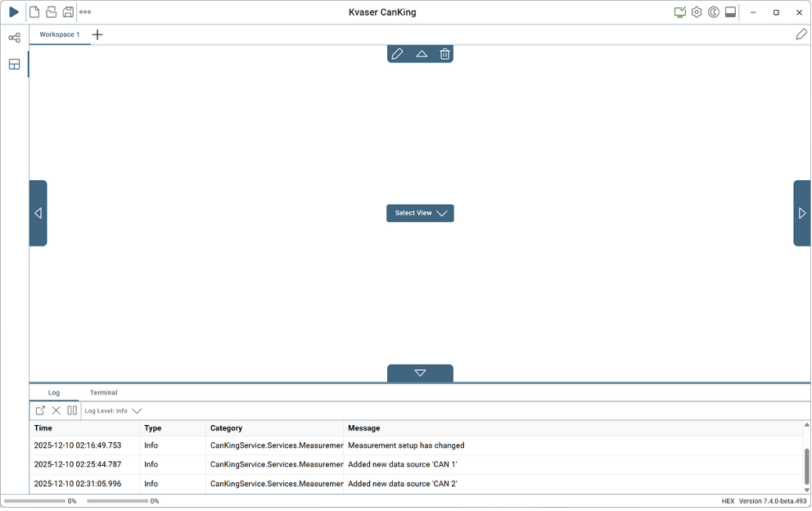812x511 pixels.
Task: Start measurement with the play button
Action: [x=14, y=12]
